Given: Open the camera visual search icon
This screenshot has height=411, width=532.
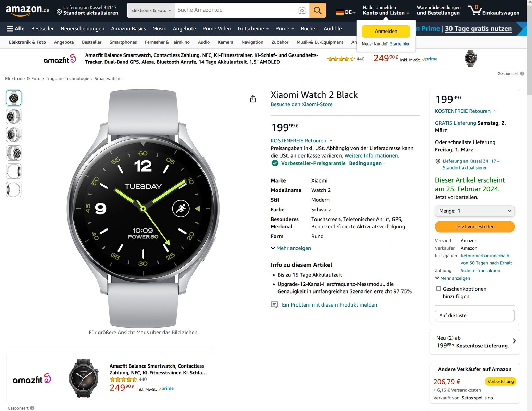Looking at the screenshot, I should coord(302,11).
